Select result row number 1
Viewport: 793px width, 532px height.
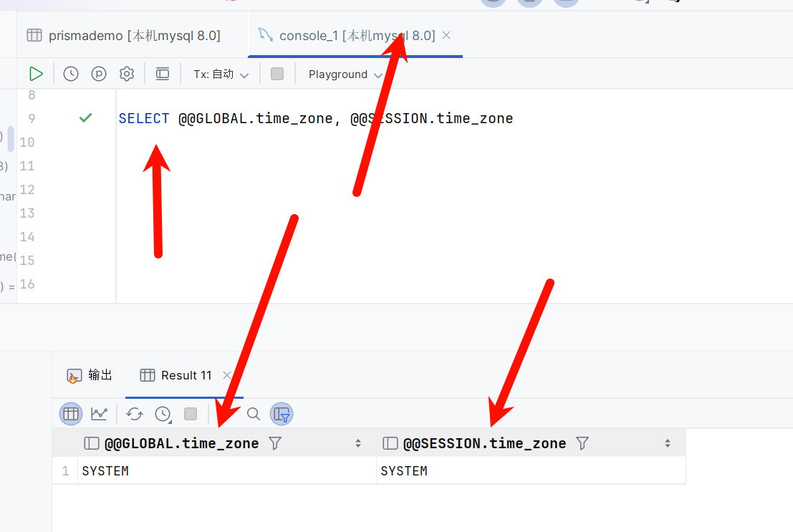pyautogui.click(x=65, y=471)
